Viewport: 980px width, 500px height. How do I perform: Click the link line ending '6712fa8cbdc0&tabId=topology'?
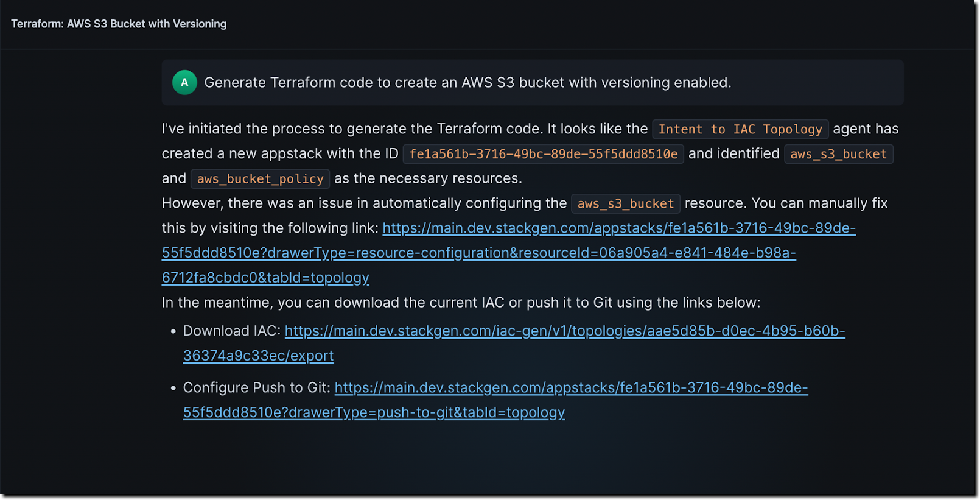[x=265, y=278]
